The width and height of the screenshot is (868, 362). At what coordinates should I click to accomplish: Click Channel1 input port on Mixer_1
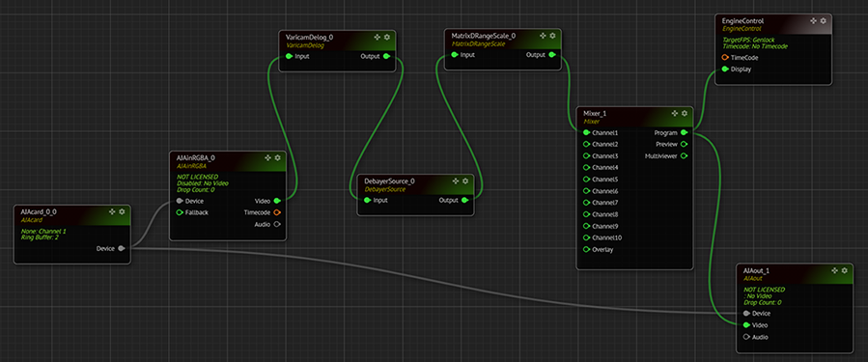pyautogui.click(x=587, y=133)
